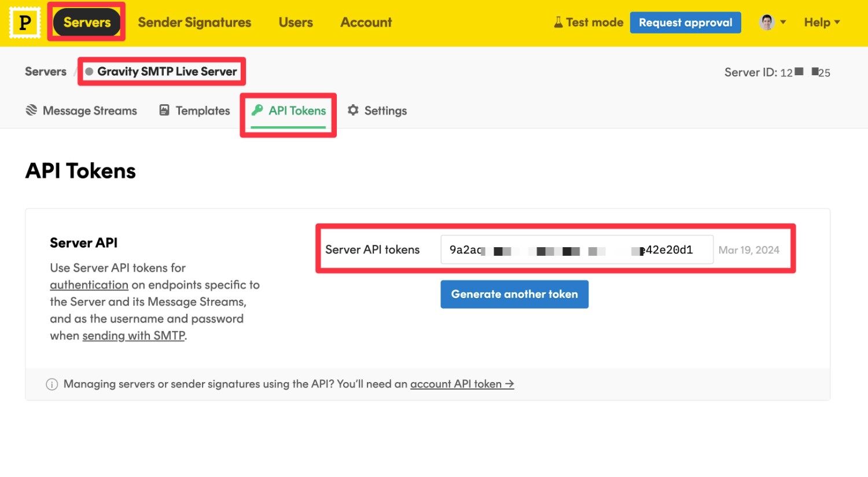Open Sender Signatures in the top nav

coord(194,23)
